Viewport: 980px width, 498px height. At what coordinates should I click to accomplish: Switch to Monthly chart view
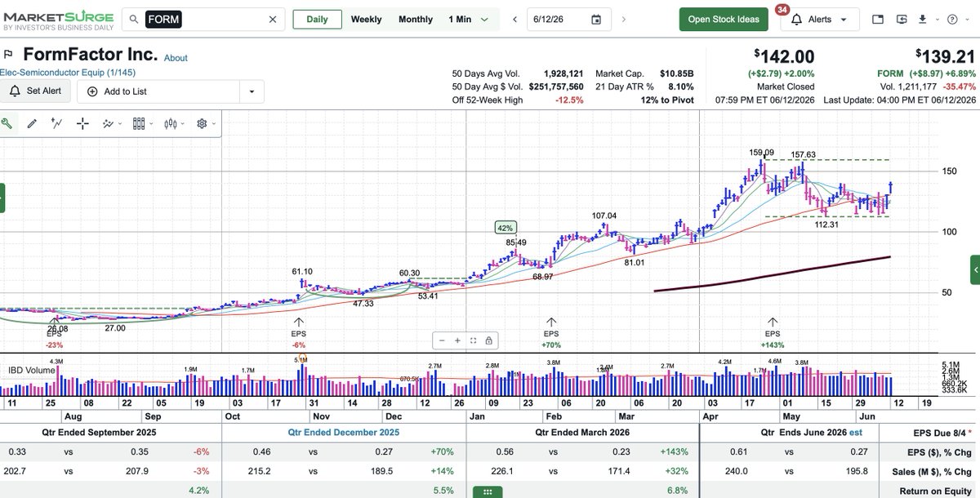(x=416, y=19)
